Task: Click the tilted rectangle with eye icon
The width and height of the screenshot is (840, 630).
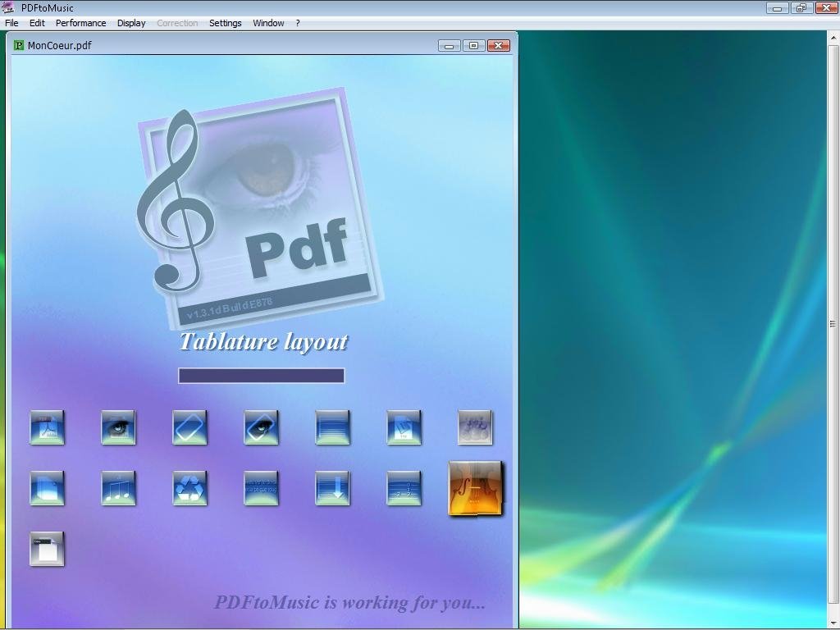Action: click(x=261, y=427)
